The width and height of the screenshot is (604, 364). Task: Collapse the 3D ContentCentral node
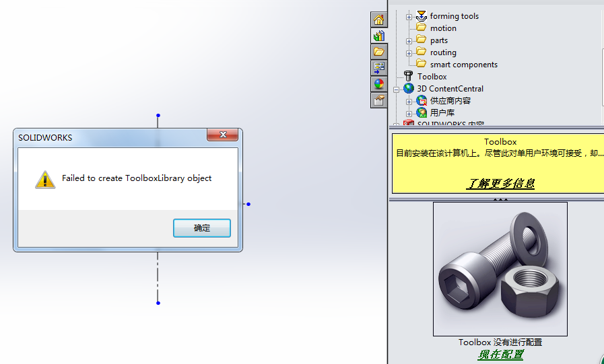pyautogui.click(x=396, y=89)
